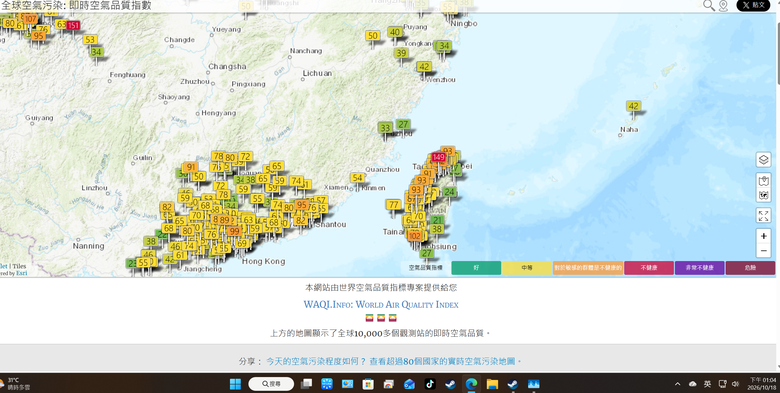The height and width of the screenshot is (393, 780).
Task: Select the yellow 57 AQI marker
Action: pyautogui.click(x=321, y=200)
